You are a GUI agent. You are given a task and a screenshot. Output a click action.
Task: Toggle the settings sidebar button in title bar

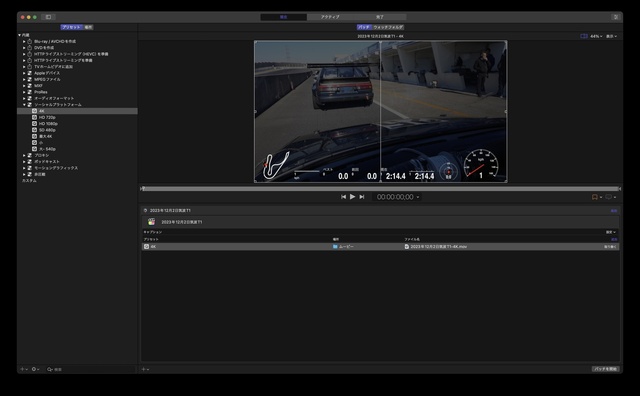pyautogui.click(x=48, y=17)
